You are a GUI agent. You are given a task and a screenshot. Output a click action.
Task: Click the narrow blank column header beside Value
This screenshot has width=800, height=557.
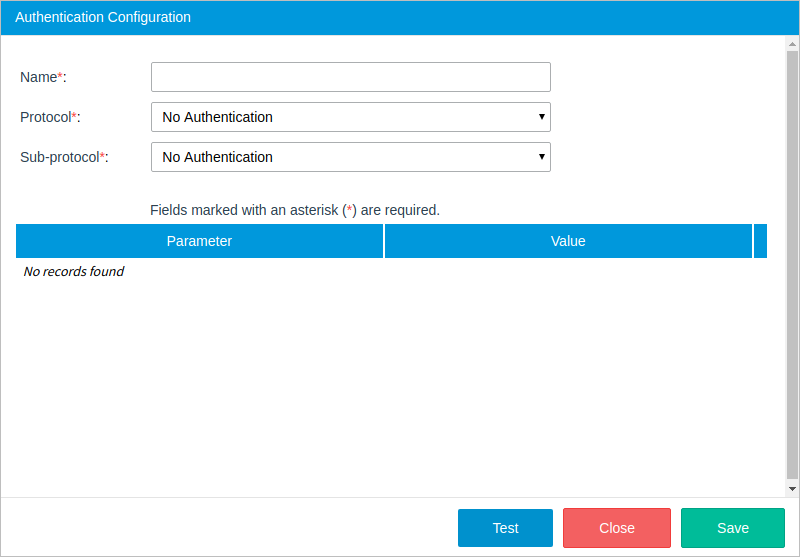point(760,241)
